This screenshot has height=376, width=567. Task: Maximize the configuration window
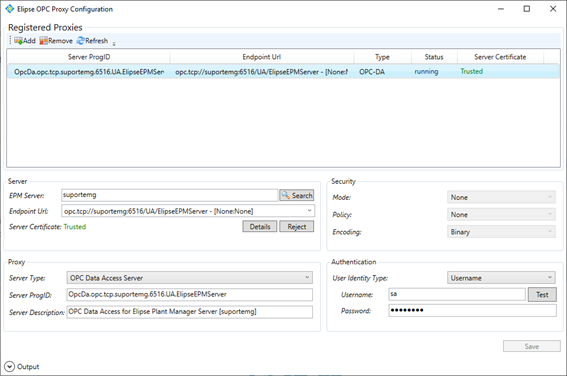[x=527, y=9]
